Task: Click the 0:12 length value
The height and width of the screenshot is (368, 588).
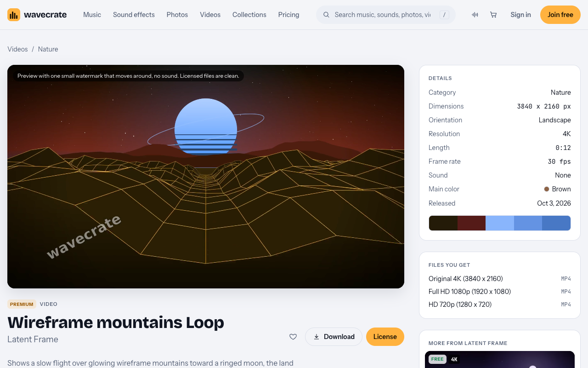Action: pyautogui.click(x=563, y=148)
